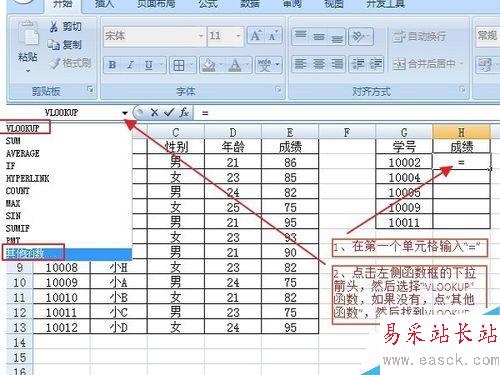
Task: Select column D header
Action: click(233, 132)
